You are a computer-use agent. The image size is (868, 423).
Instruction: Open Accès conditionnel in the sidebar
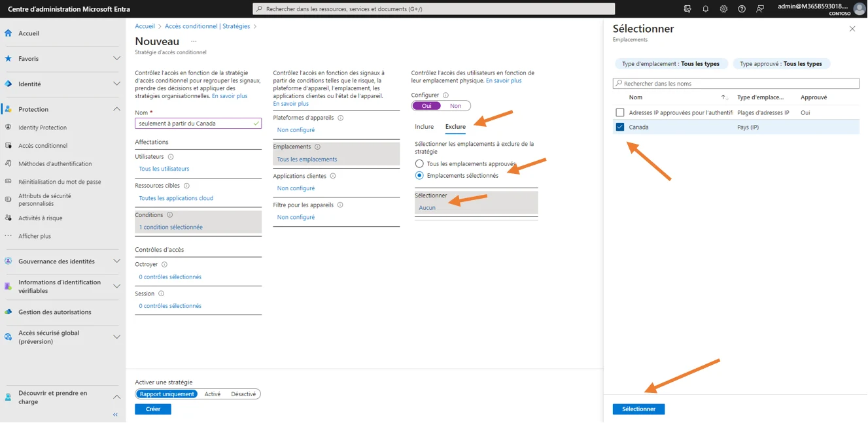point(43,146)
